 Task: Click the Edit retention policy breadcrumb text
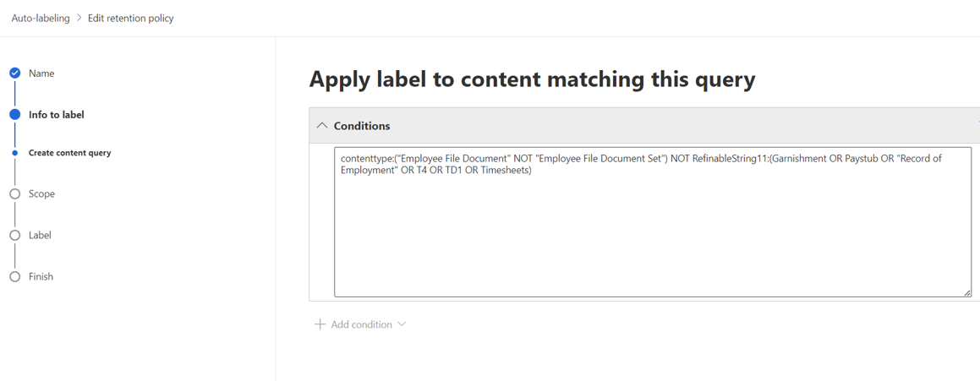[130, 18]
